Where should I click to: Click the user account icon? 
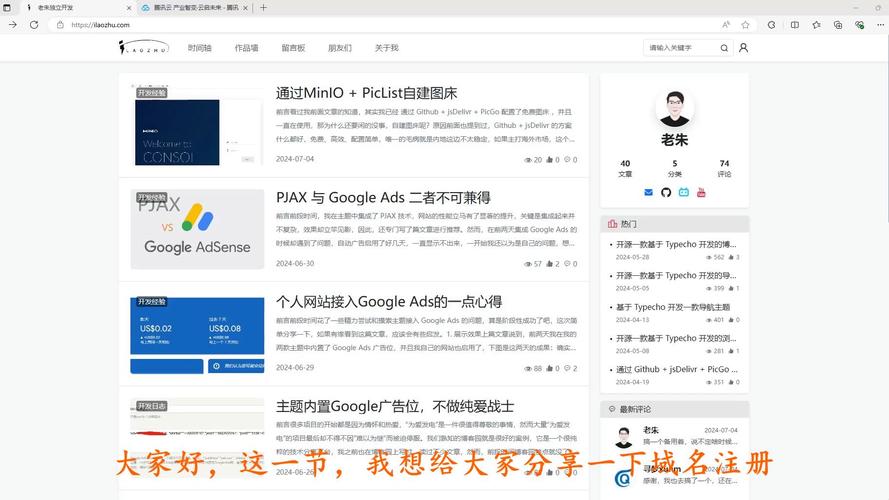tap(743, 48)
